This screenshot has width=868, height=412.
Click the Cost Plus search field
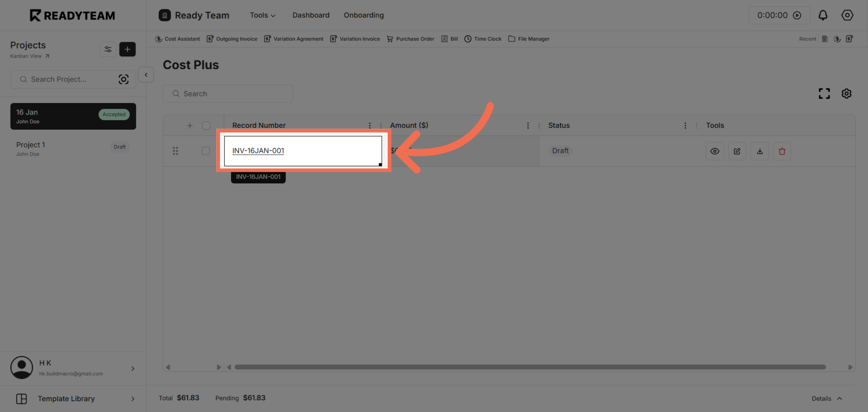(x=228, y=93)
